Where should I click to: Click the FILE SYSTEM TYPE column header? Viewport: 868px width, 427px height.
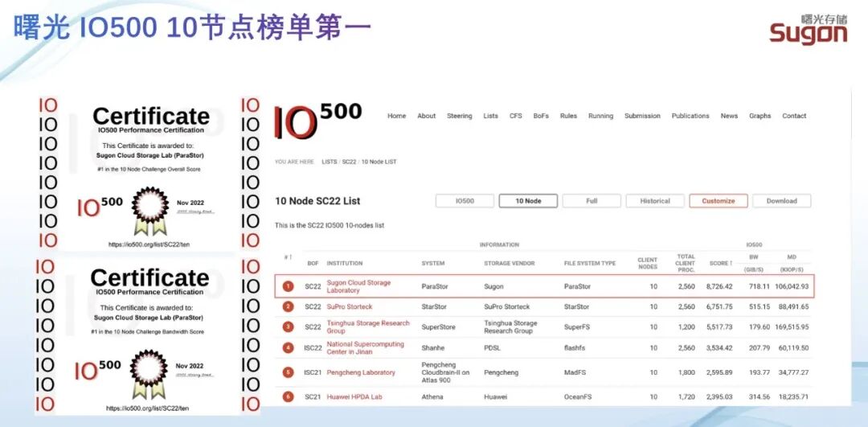pos(590,263)
